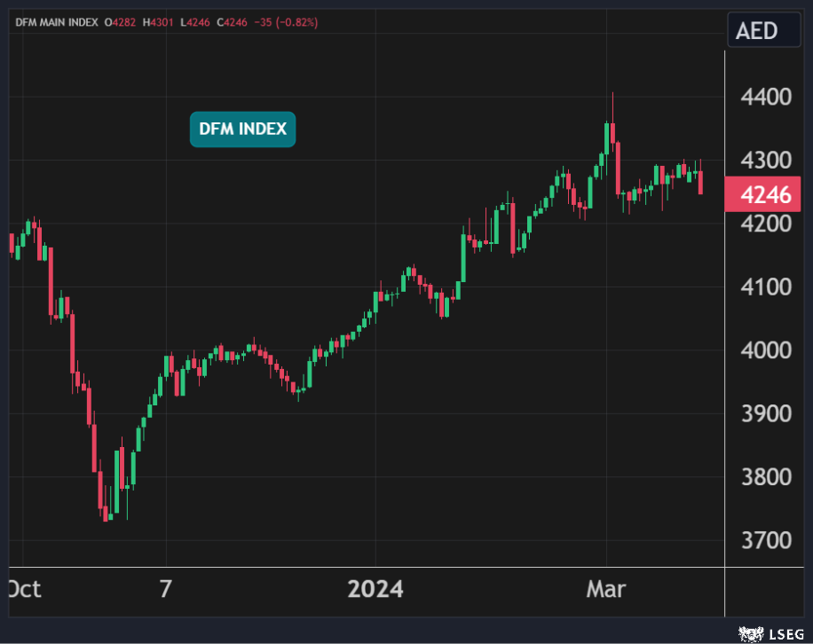Screen dimensions: 813x644
Task: Click the DFM MAIN INDEX title text
Action: coord(55,21)
